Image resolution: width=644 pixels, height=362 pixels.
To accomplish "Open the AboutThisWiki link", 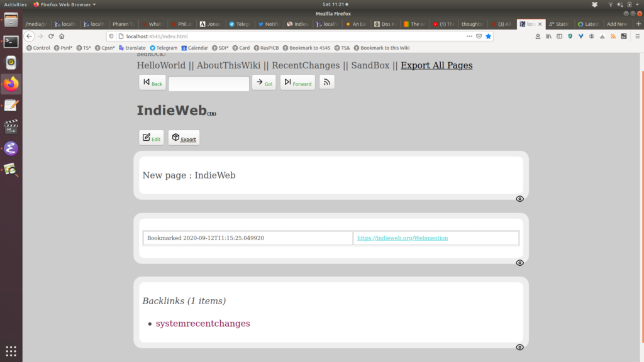I will point(228,65).
